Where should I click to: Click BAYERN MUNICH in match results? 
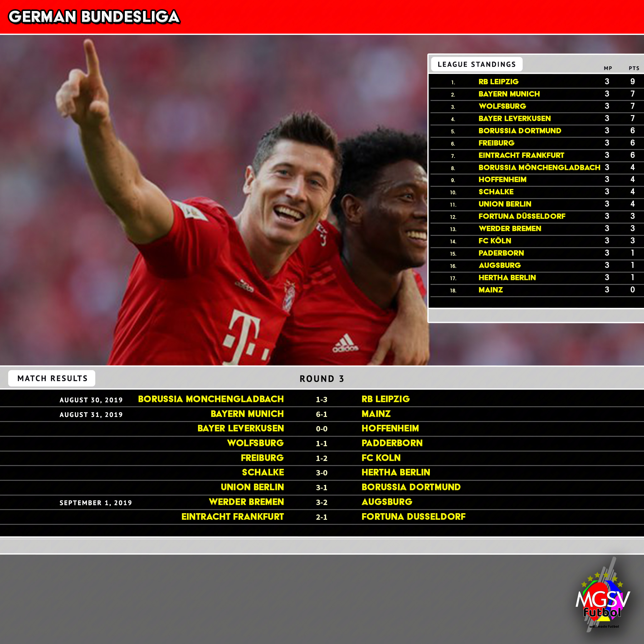pyautogui.click(x=247, y=414)
